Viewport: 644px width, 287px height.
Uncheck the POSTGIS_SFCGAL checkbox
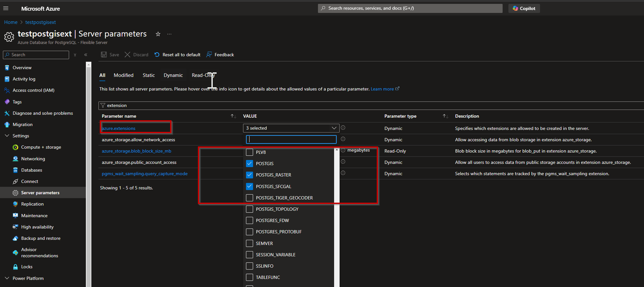[250, 186]
